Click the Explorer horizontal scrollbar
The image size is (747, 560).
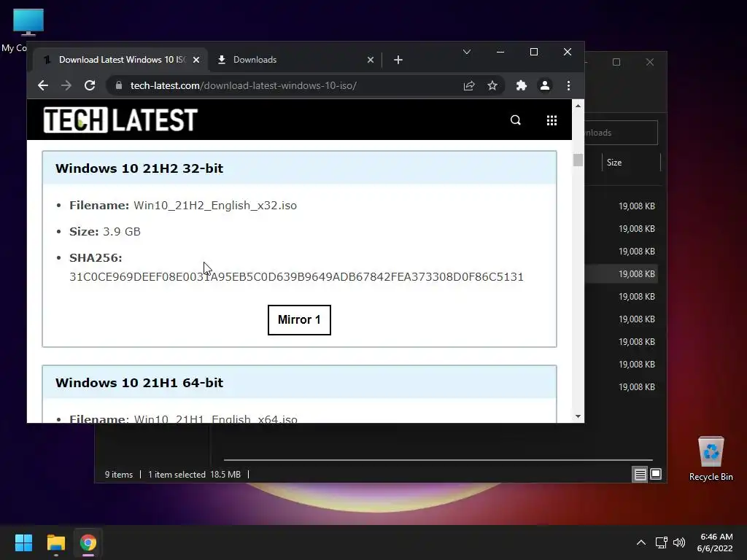pyautogui.click(x=438, y=460)
